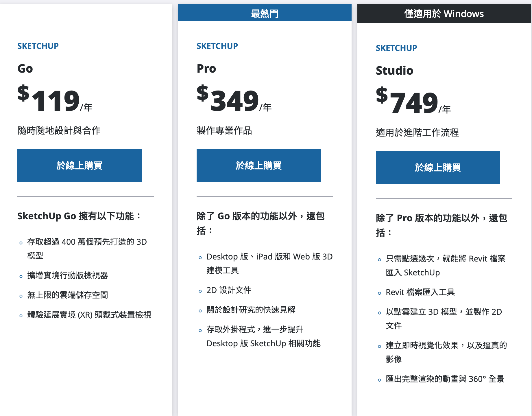Click the 無上限的雲端儲存空間 feature item
The width and height of the screenshot is (532, 416).
coord(67,295)
